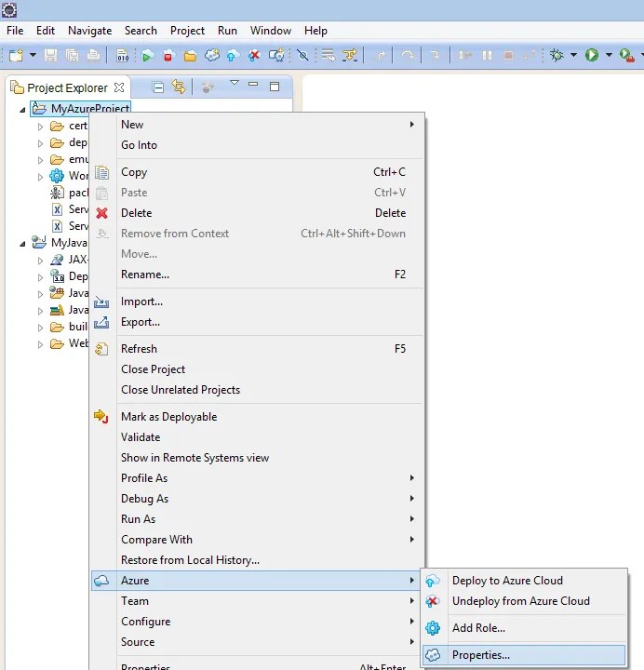Image resolution: width=644 pixels, height=670 pixels.
Task: Click the toolbar cloud with gear icon
Action: pyautogui.click(x=276, y=55)
